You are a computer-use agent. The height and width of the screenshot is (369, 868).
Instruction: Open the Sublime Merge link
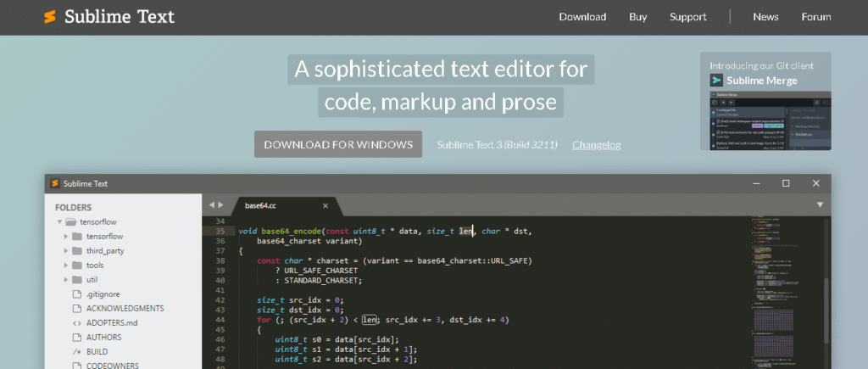tap(762, 81)
